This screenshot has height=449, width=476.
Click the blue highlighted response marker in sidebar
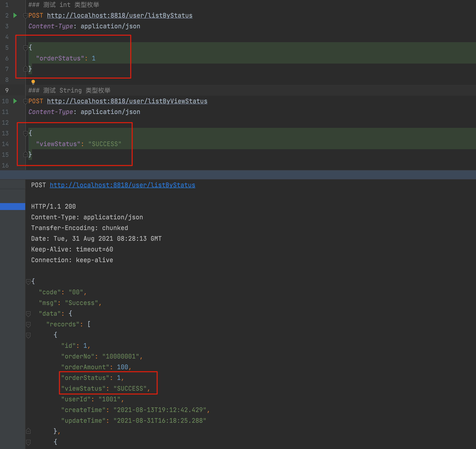coord(12,206)
